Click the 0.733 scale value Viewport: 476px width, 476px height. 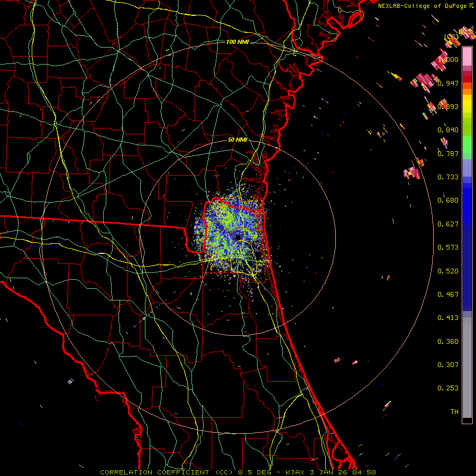(x=448, y=177)
